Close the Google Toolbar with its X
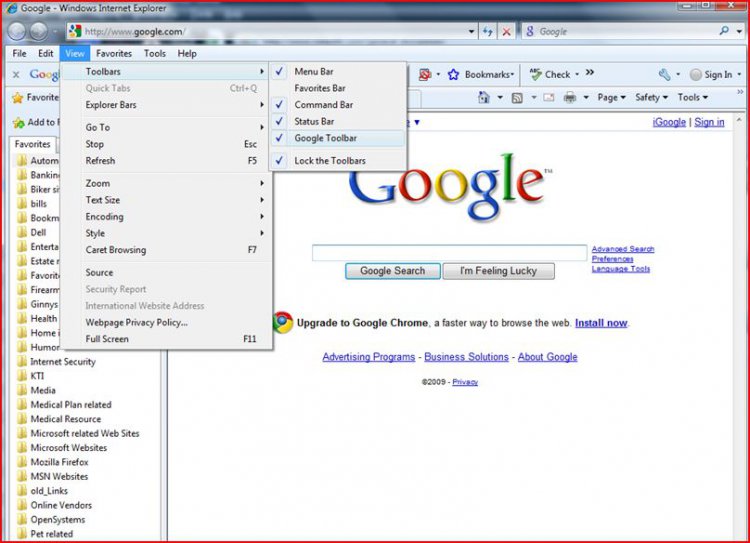This screenshot has width=750, height=543. (x=16, y=74)
